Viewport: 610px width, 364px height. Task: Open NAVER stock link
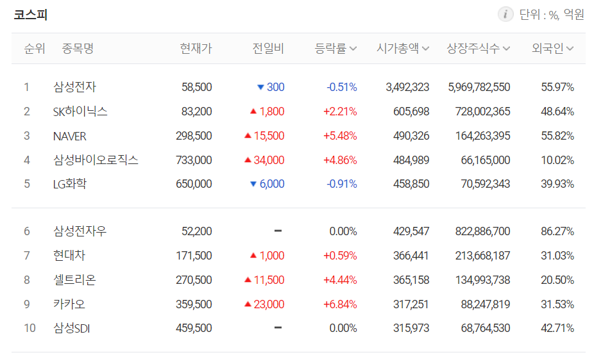coord(70,136)
